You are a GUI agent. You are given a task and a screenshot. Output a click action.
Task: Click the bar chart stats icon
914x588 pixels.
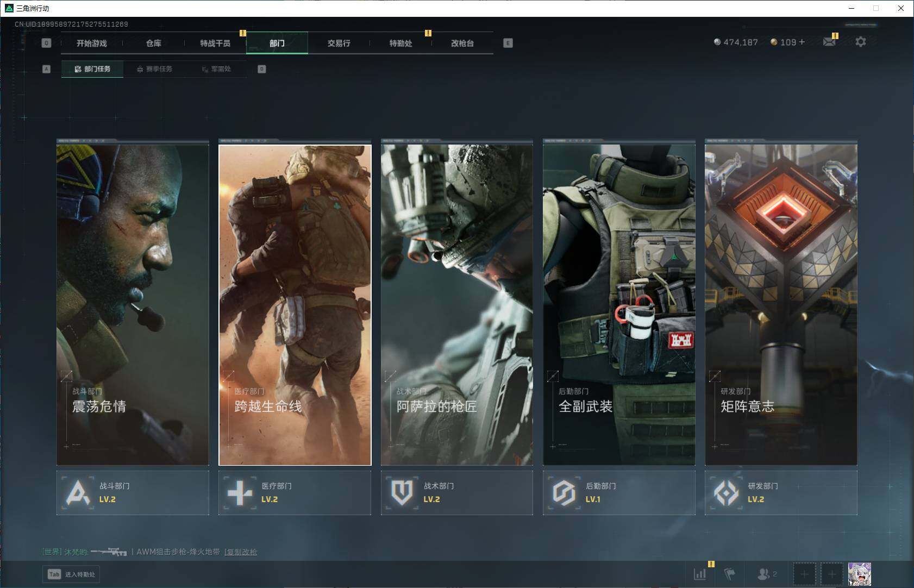coord(700,574)
